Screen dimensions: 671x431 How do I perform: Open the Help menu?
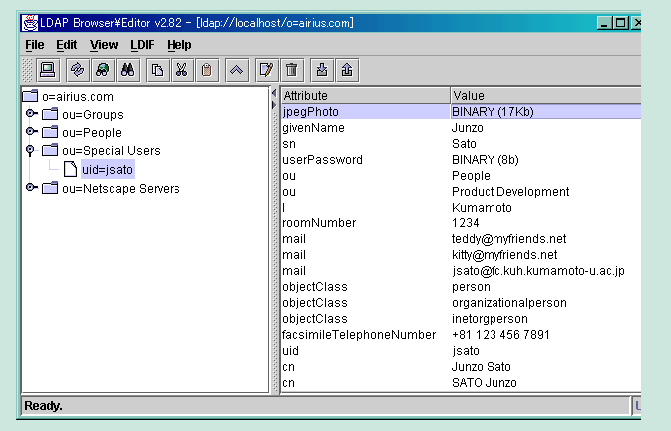[179, 45]
